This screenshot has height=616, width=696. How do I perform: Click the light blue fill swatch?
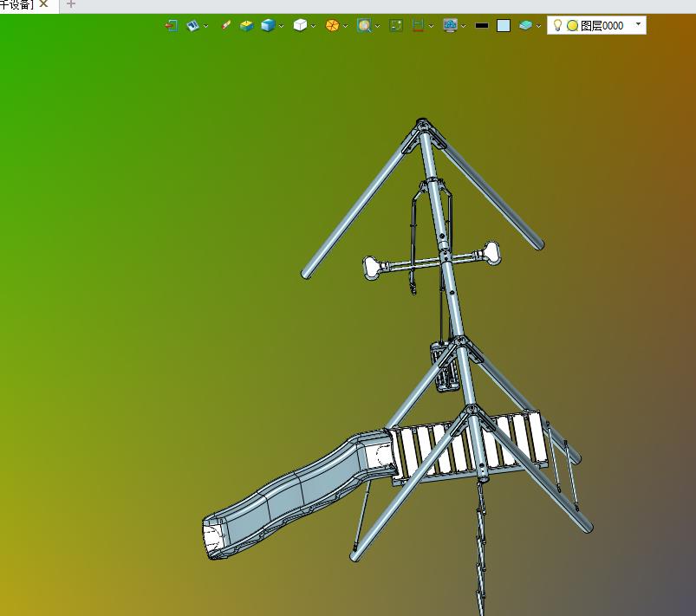(x=504, y=26)
